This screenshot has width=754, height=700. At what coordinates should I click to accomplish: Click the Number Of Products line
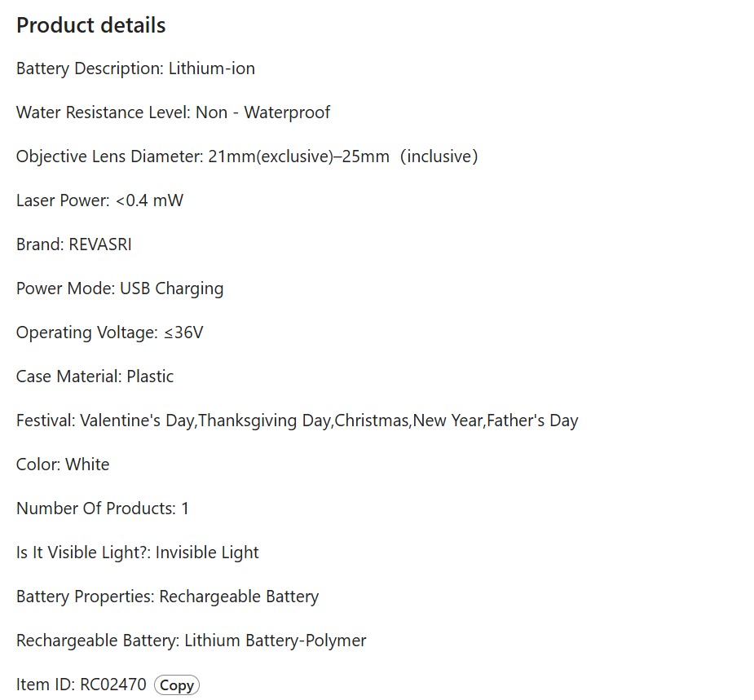tap(103, 508)
